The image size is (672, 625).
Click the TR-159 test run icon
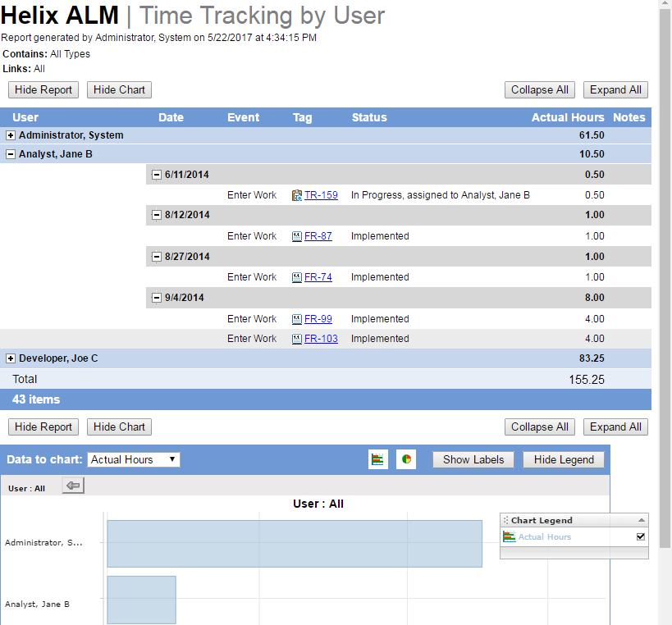tap(297, 195)
